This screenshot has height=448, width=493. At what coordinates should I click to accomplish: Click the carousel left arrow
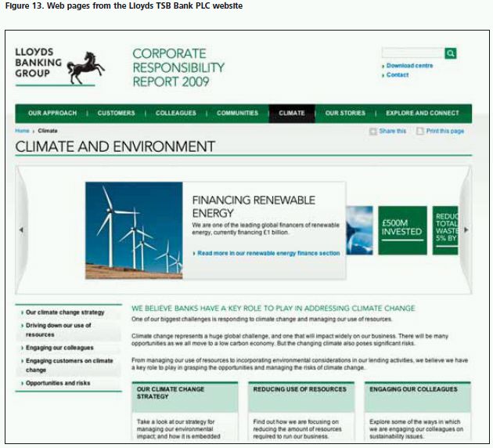pyautogui.click(x=21, y=230)
